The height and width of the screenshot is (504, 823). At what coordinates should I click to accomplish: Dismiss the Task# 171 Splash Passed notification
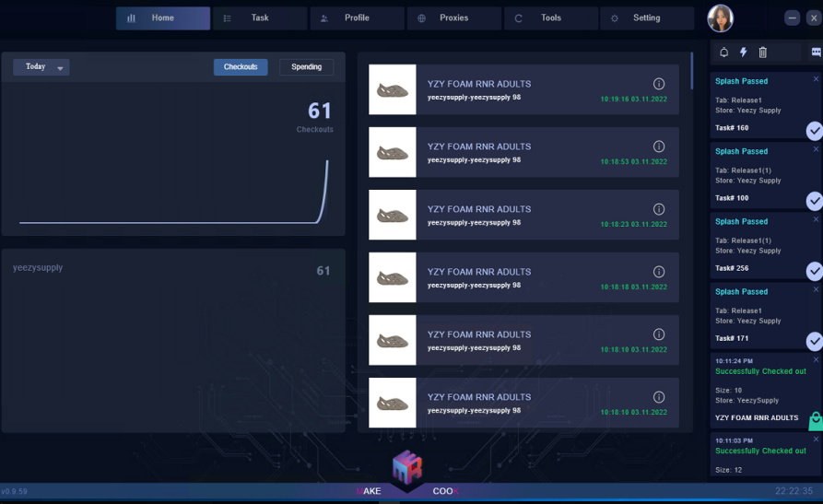pos(816,289)
